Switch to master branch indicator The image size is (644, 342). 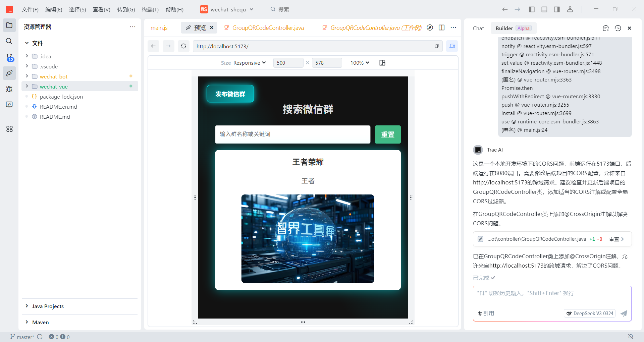[22, 337]
